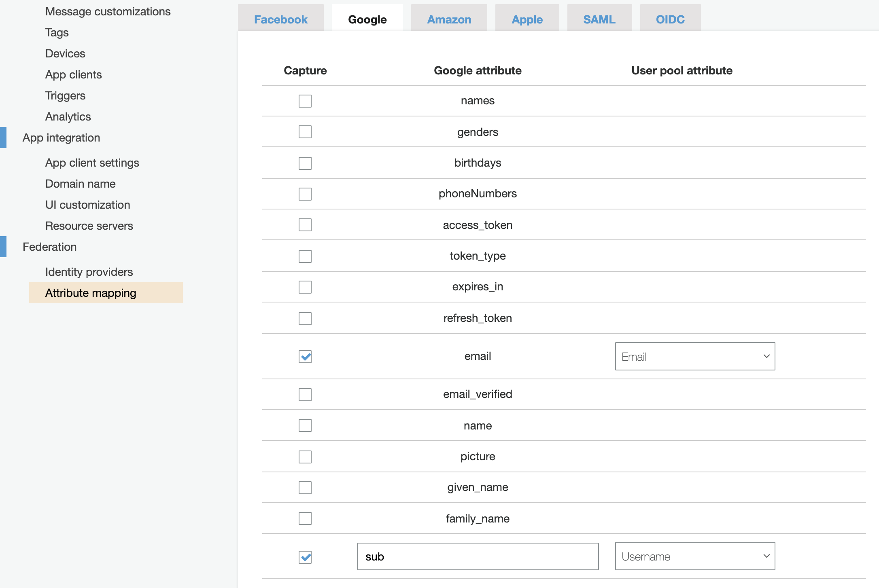Enable capture for given_name

[305, 488]
